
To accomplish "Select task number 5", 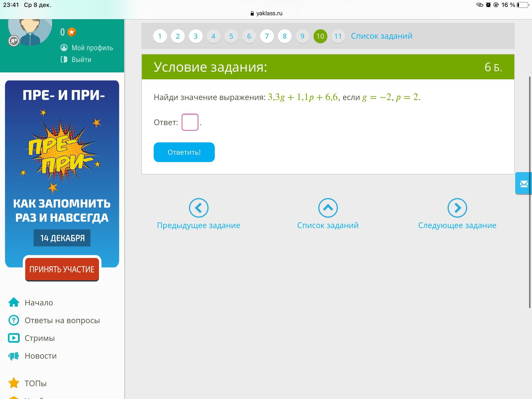I will tap(231, 36).
